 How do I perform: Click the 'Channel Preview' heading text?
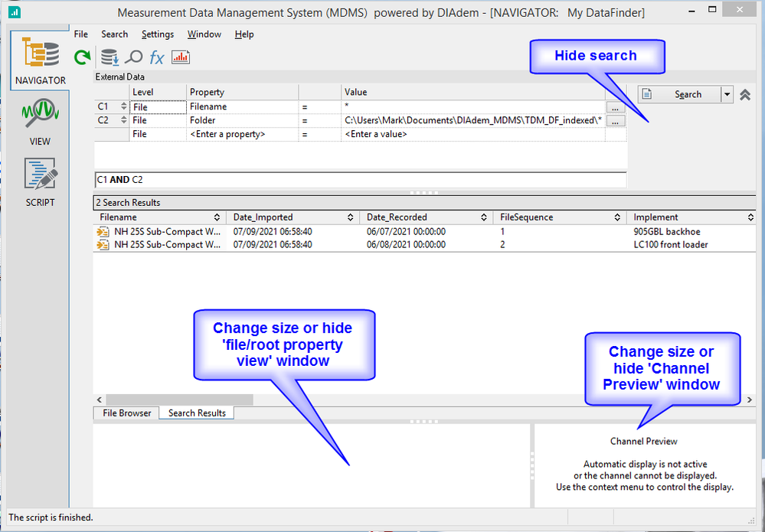click(643, 442)
